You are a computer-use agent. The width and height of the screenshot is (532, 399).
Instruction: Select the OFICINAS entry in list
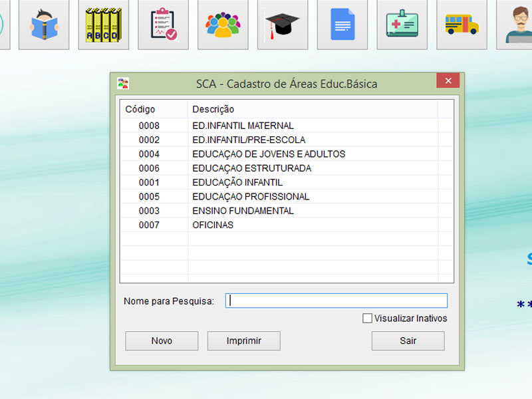click(213, 225)
